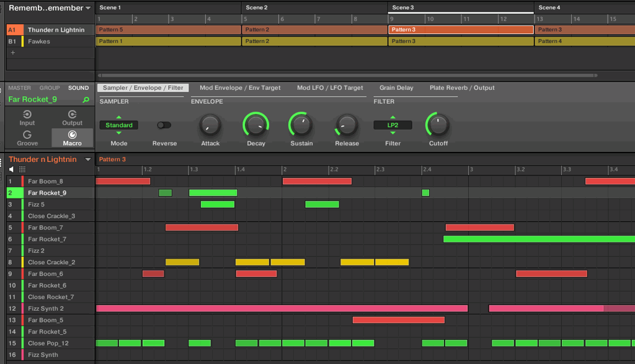Select sound slot 5 Far Boom_7
The width and height of the screenshot is (635, 364).
point(51,228)
